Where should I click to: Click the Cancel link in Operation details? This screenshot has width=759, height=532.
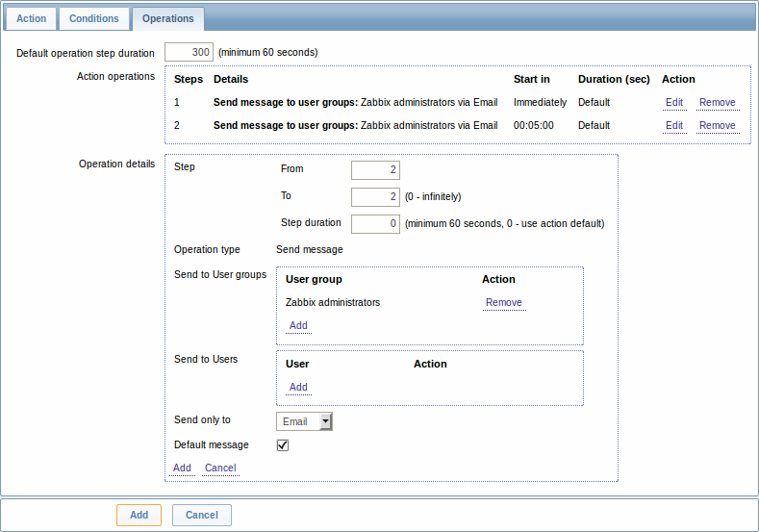click(220, 469)
